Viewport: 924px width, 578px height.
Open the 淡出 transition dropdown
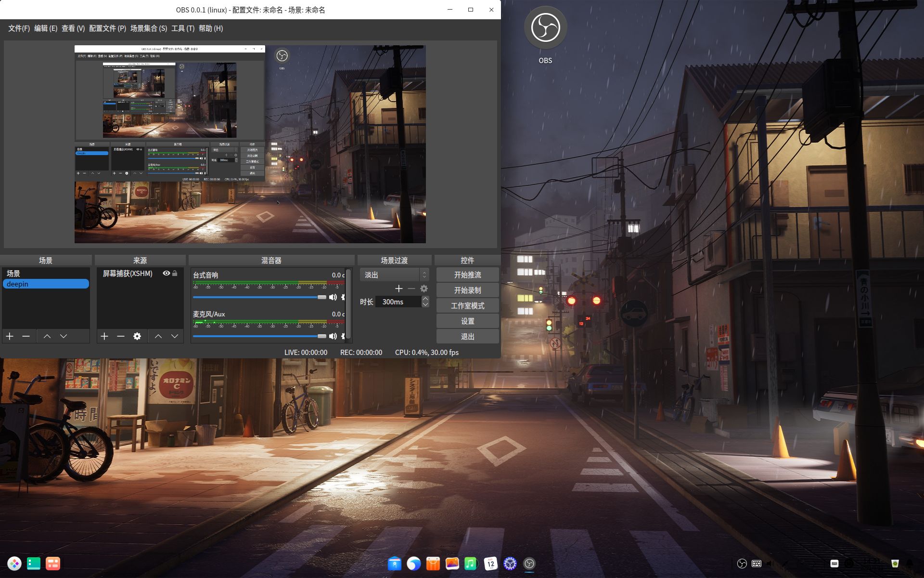click(394, 275)
